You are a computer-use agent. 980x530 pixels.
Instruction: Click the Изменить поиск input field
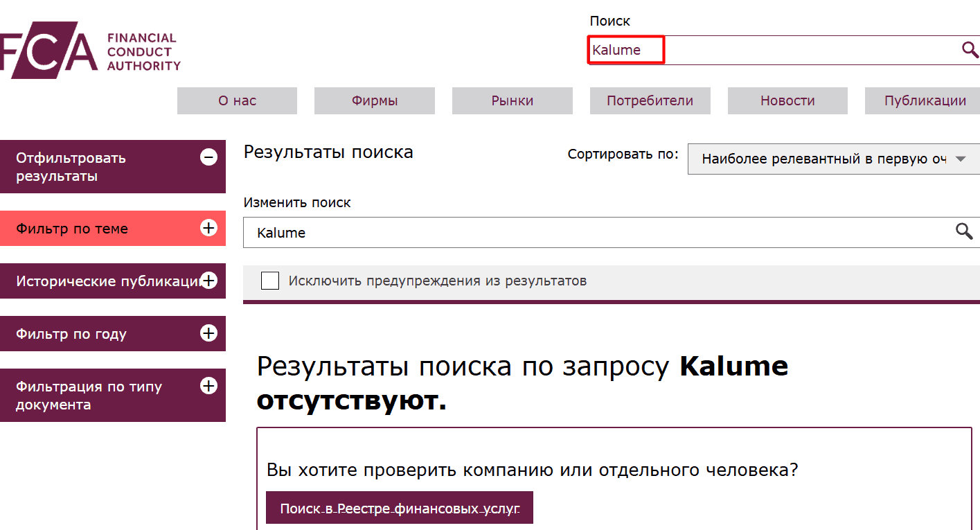485,232
